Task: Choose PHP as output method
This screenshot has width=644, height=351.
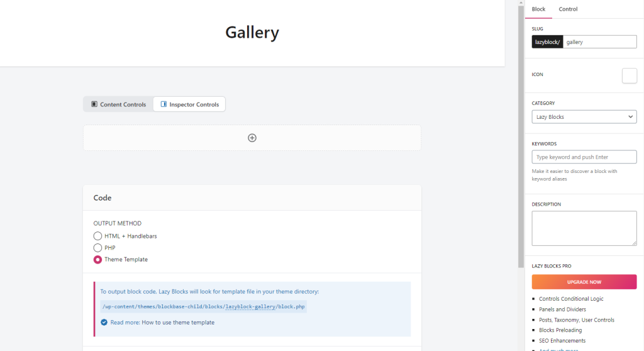Action: click(x=97, y=248)
